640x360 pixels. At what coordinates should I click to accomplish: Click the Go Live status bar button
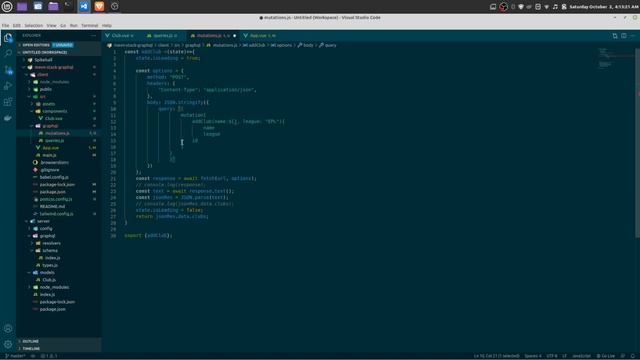tap(606, 356)
